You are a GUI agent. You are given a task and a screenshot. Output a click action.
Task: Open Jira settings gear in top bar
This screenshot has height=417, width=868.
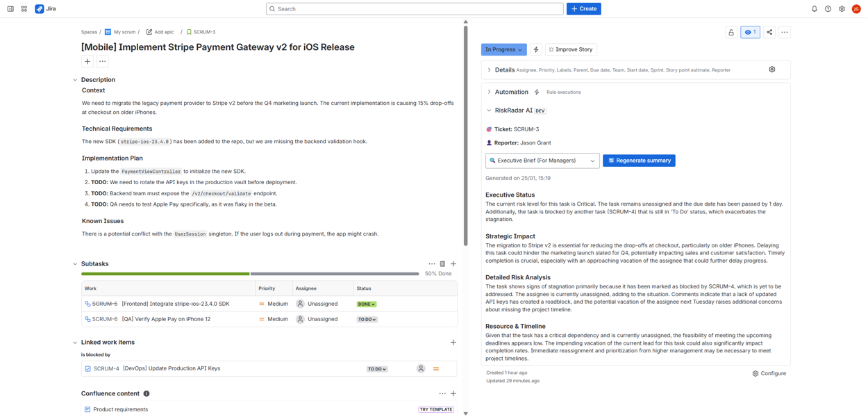pyautogui.click(x=842, y=9)
